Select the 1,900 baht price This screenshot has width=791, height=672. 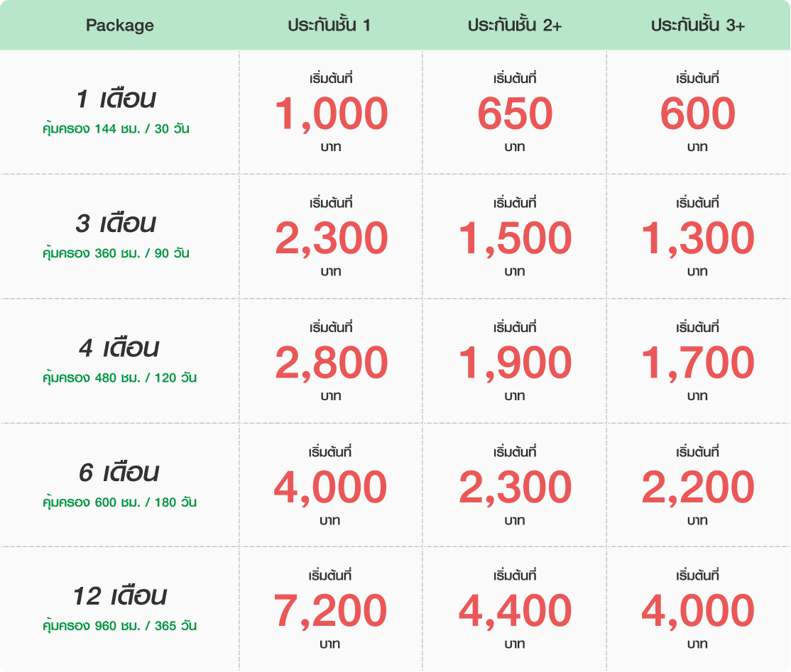coord(515,363)
